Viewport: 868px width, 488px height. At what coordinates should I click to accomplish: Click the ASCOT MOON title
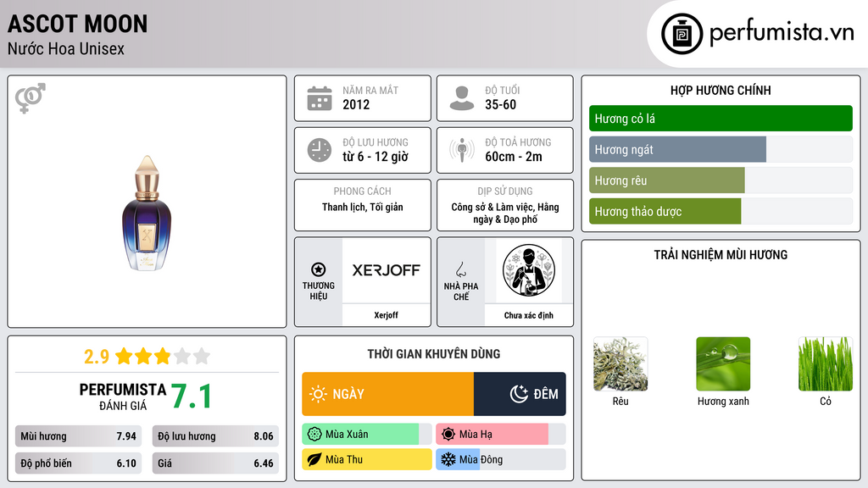point(77,24)
